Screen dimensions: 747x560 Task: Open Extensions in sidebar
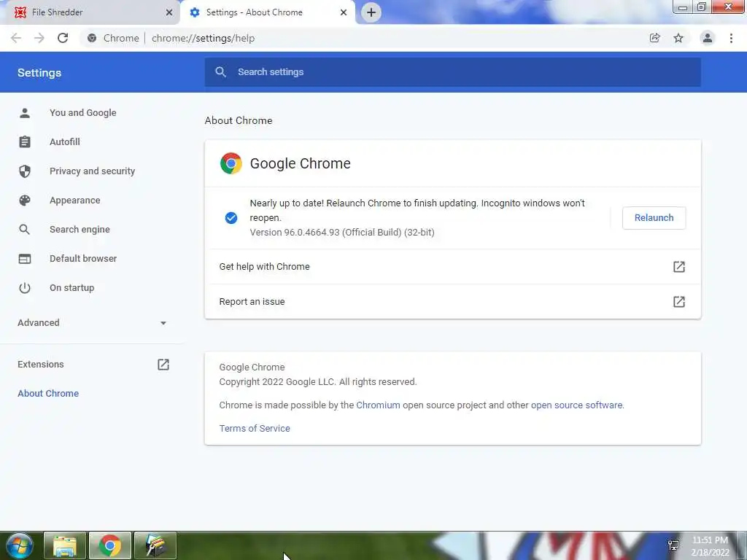(41, 365)
